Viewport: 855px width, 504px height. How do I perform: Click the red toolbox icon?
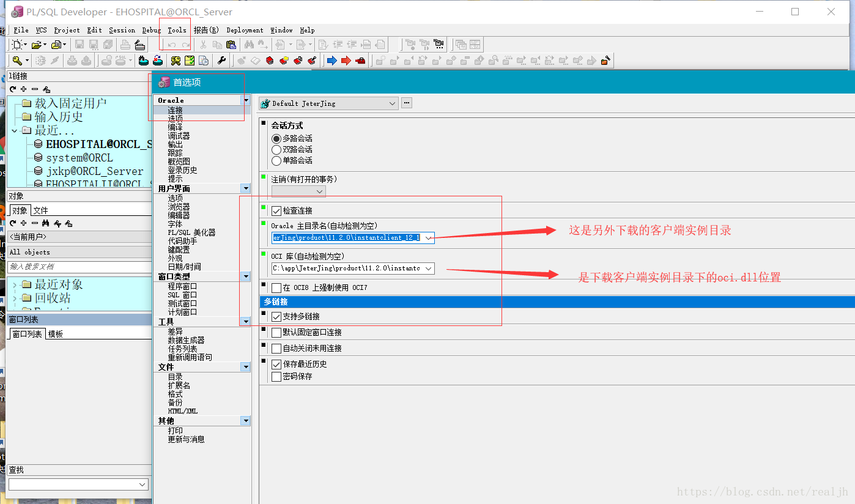[x=360, y=61]
